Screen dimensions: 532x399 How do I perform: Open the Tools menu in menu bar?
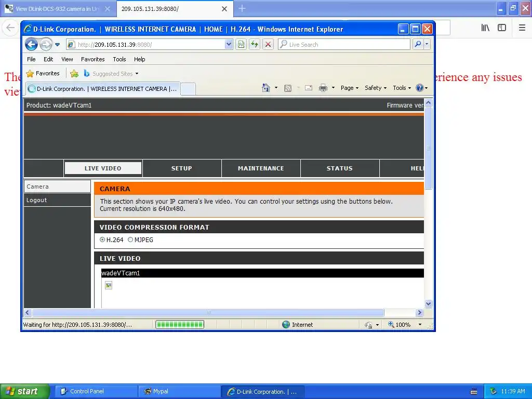(119, 59)
